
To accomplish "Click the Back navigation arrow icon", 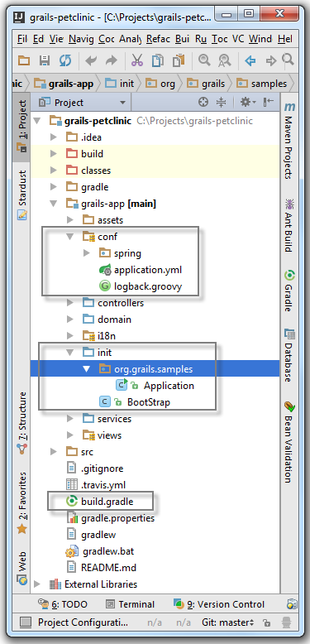I will [x=250, y=61].
